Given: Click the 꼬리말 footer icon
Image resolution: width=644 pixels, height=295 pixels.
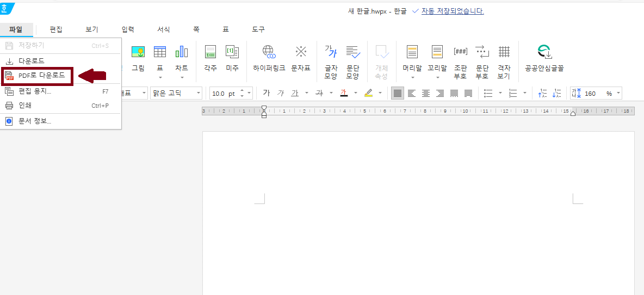Looking at the screenshot, I should [x=437, y=58].
